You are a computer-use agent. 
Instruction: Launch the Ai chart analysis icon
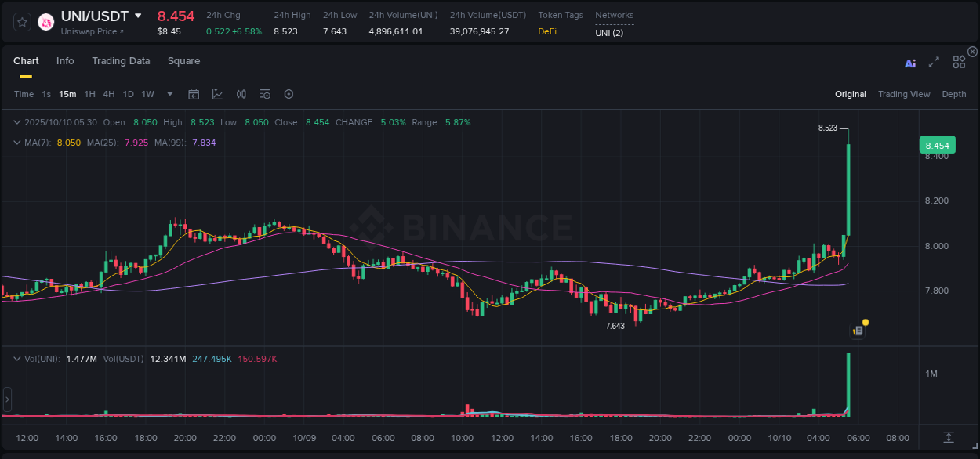tap(909, 62)
